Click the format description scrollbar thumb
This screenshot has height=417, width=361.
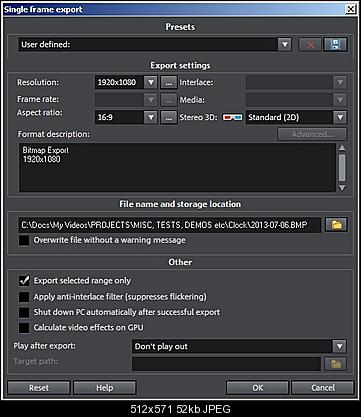coord(342,167)
